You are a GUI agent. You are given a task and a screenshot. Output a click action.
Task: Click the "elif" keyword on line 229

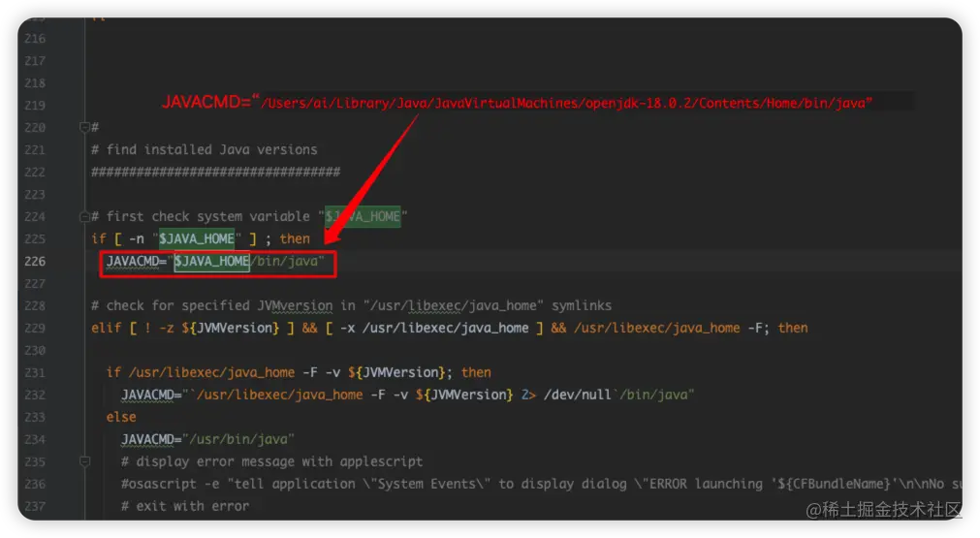point(107,328)
